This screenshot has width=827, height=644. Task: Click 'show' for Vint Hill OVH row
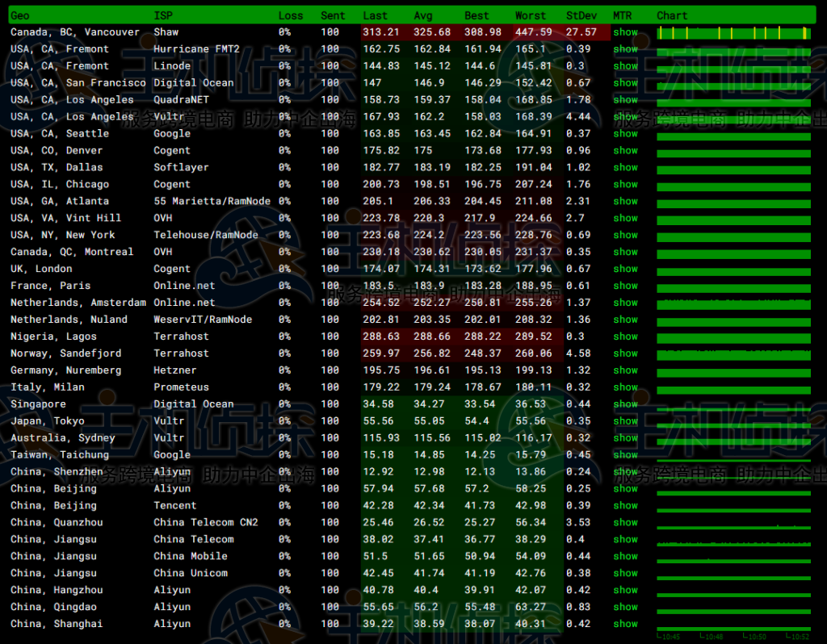tap(625, 218)
